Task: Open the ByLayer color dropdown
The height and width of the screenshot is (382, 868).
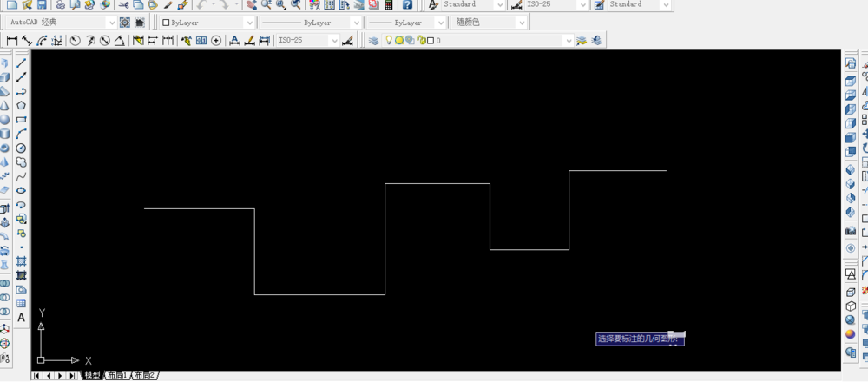Action: coord(249,23)
